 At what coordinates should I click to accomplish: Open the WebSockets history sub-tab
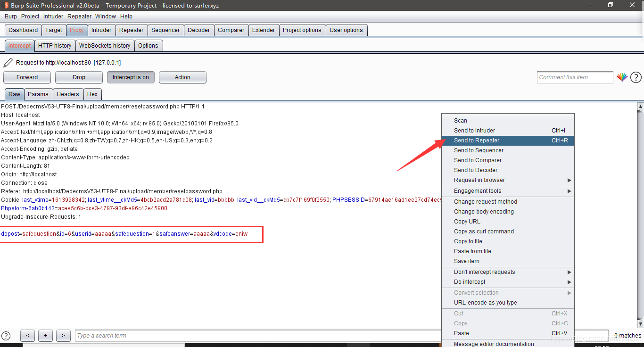point(105,46)
